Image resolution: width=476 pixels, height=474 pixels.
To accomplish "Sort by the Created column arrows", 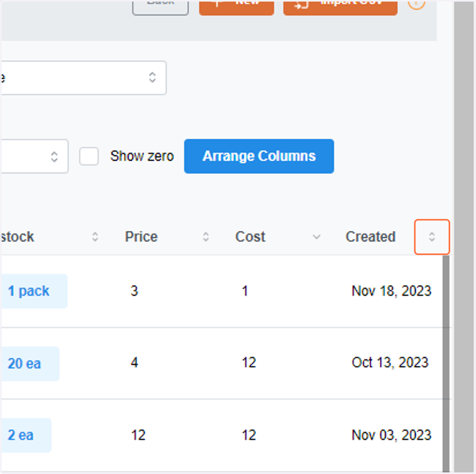I will coord(432,237).
